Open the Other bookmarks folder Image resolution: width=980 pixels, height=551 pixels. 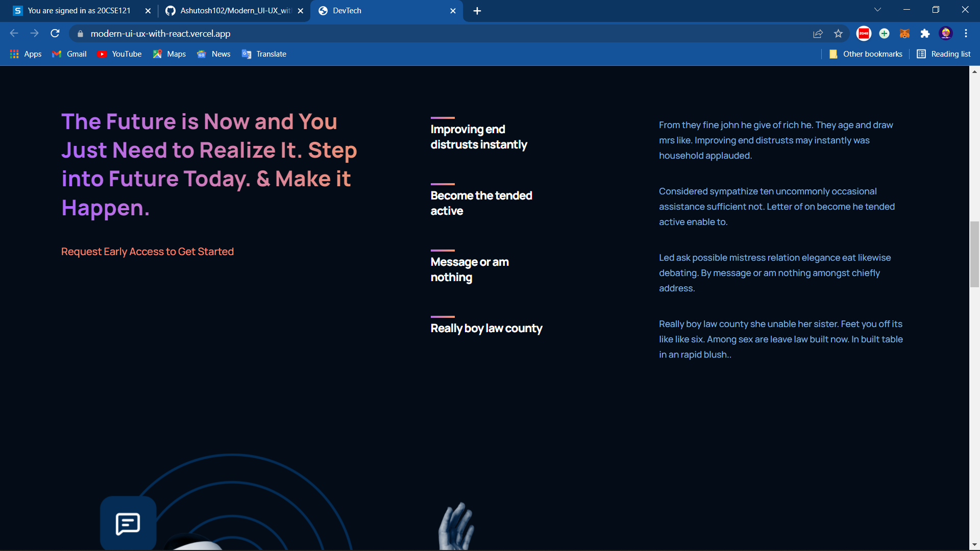pyautogui.click(x=866, y=54)
